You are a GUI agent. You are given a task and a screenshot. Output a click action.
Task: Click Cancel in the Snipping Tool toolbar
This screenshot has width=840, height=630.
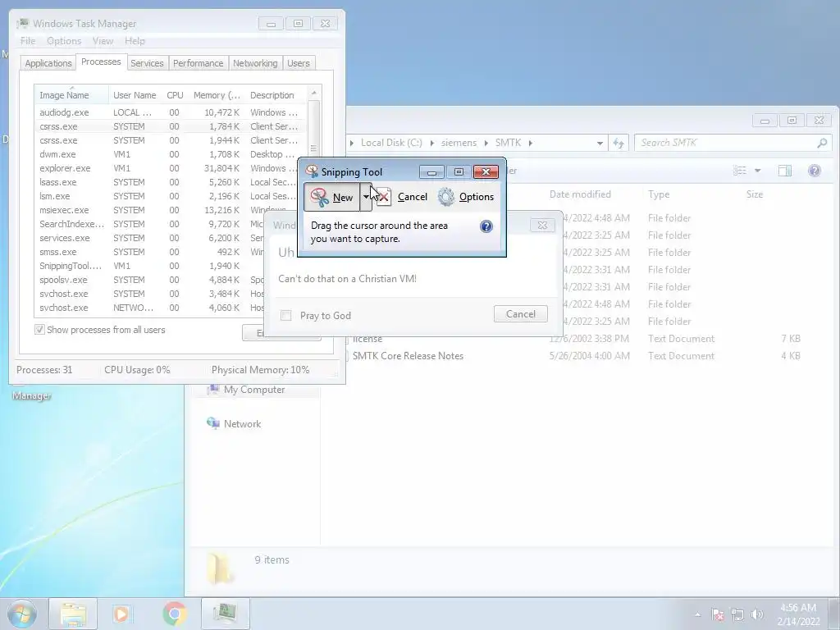pos(403,197)
